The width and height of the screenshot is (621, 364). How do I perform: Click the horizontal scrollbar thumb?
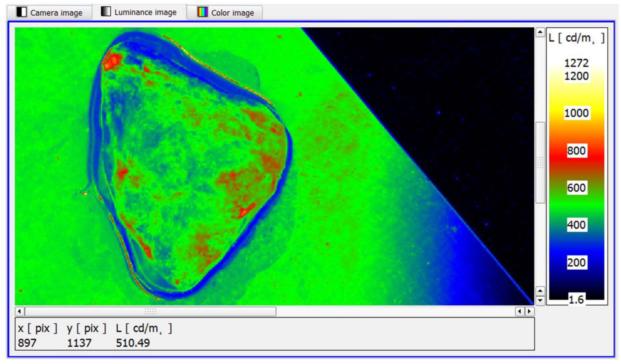coord(150,311)
